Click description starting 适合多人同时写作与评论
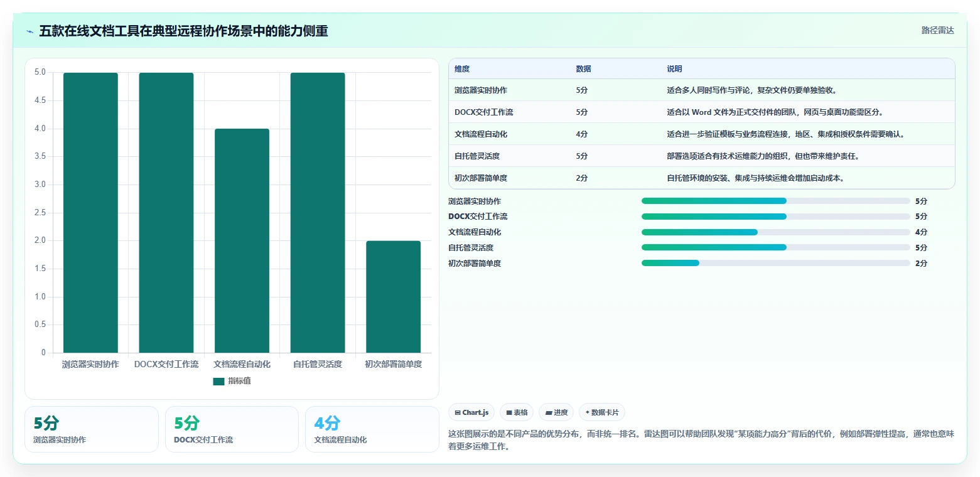 [751, 90]
